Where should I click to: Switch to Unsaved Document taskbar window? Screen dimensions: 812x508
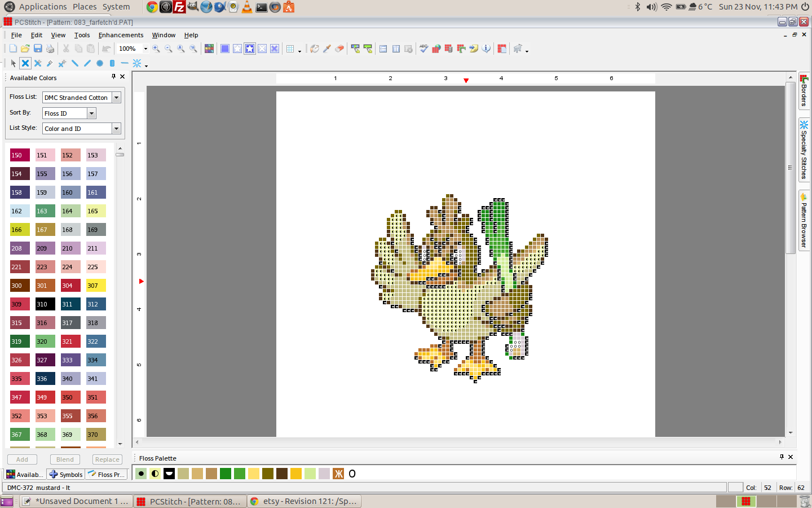76,501
